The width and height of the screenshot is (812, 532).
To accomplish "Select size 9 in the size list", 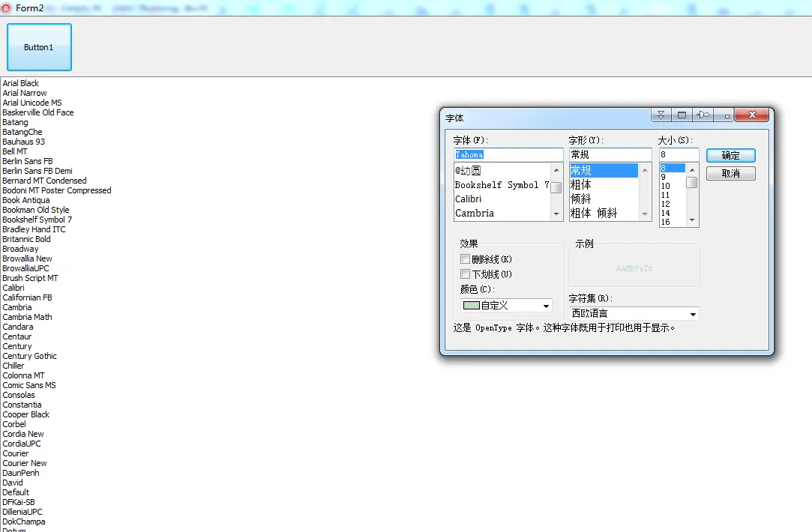I will tap(673, 177).
